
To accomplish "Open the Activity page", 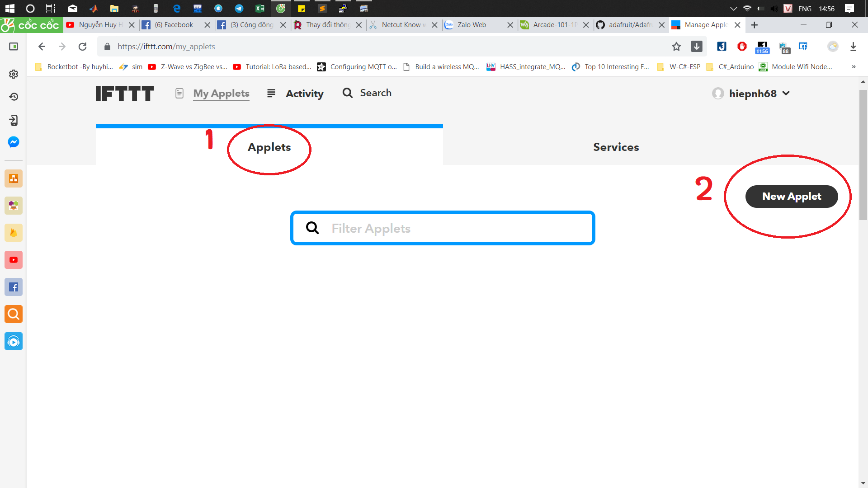I will point(304,94).
